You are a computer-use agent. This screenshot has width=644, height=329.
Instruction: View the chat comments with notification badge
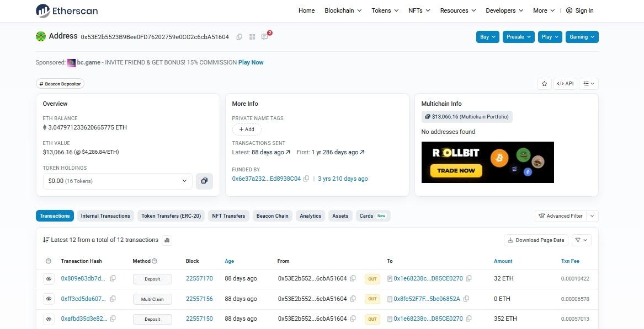coord(264,36)
